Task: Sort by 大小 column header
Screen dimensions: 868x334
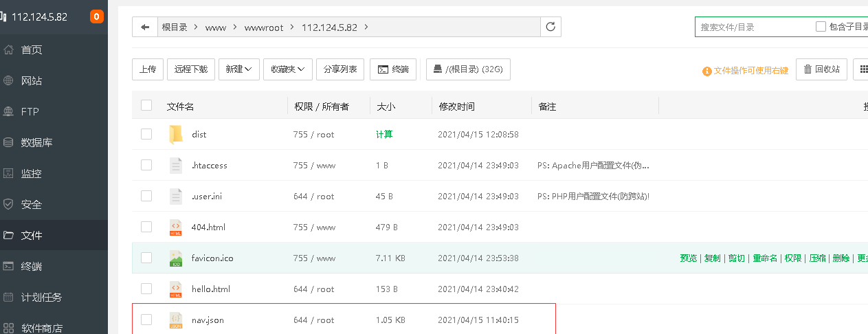Action: click(386, 107)
